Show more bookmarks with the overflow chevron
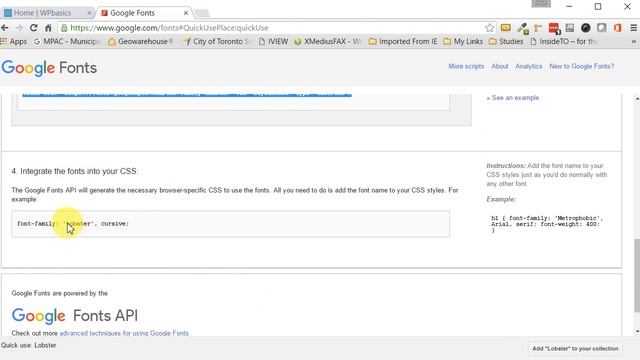 [633, 41]
